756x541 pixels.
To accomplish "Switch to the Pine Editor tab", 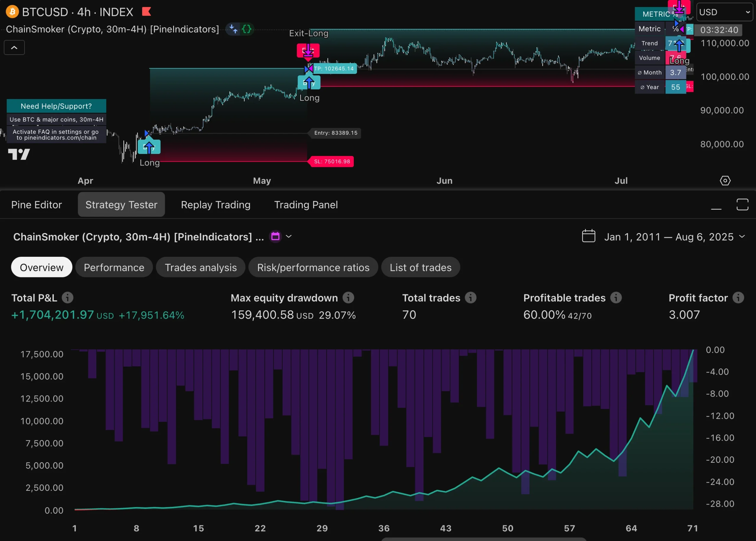I will [37, 204].
